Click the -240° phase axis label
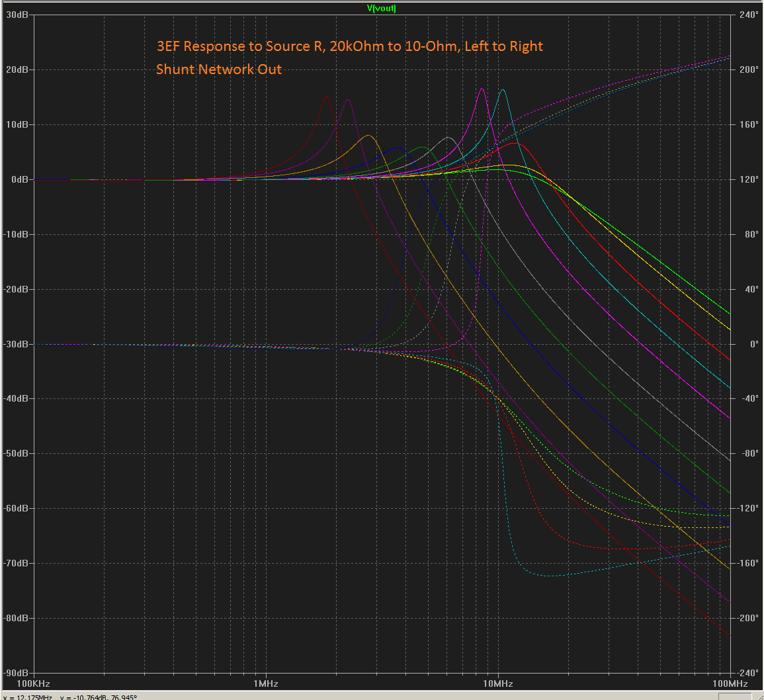Viewport: 764px width, 700px height. 747,673
